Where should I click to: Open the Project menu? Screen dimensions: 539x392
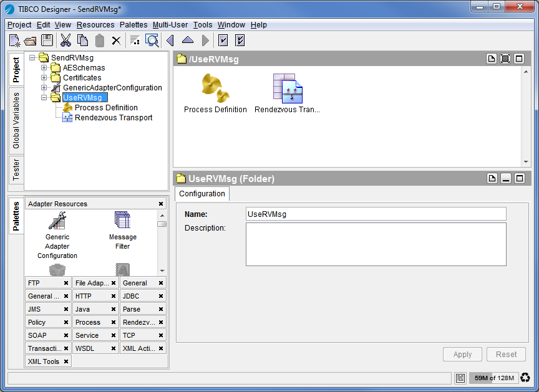[x=19, y=25]
